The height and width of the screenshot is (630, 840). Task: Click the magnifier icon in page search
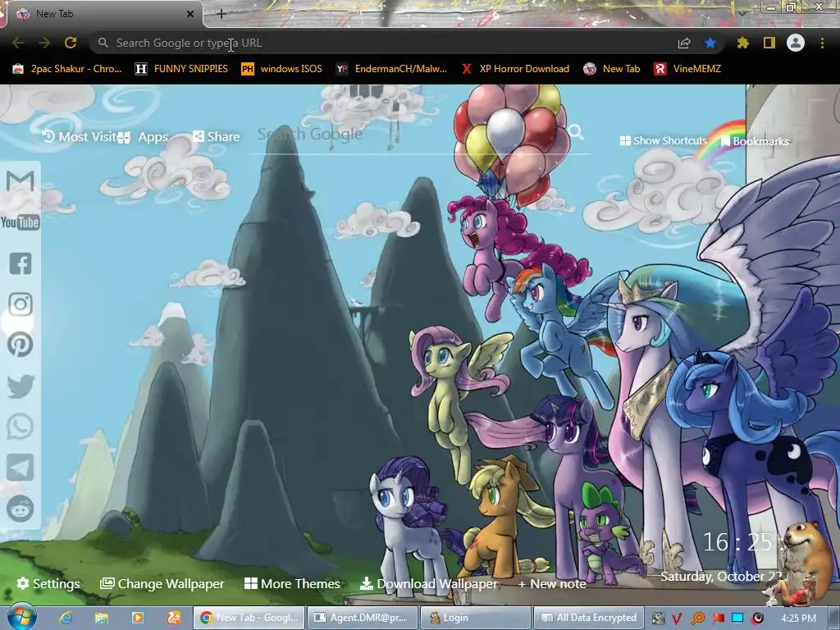[x=576, y=131]
